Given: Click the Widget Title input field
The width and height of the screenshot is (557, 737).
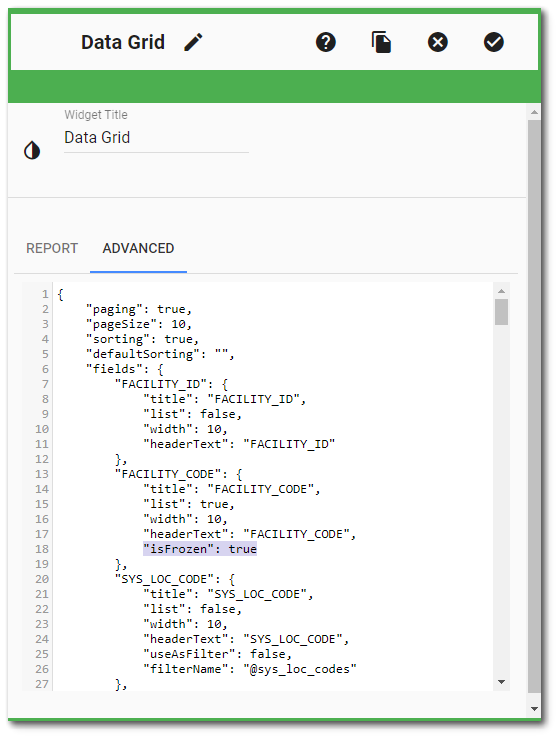Looking at the screenshot, I should (156, 138).
